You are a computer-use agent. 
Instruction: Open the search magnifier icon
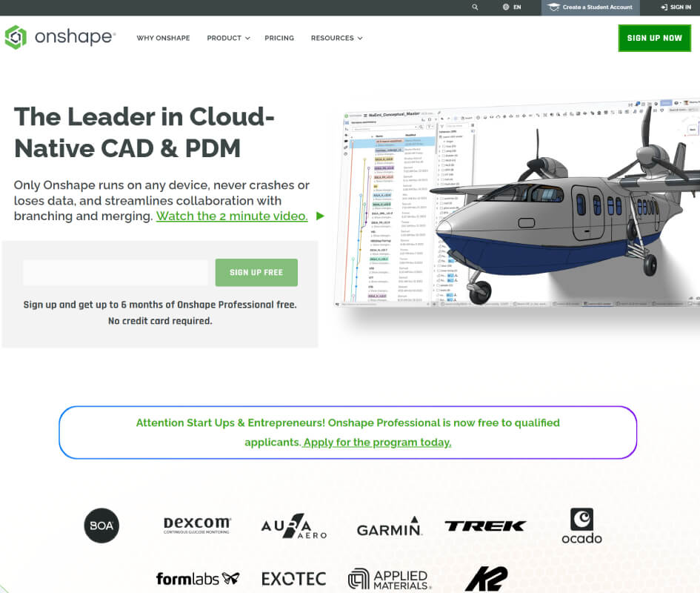tap(475, 7)
